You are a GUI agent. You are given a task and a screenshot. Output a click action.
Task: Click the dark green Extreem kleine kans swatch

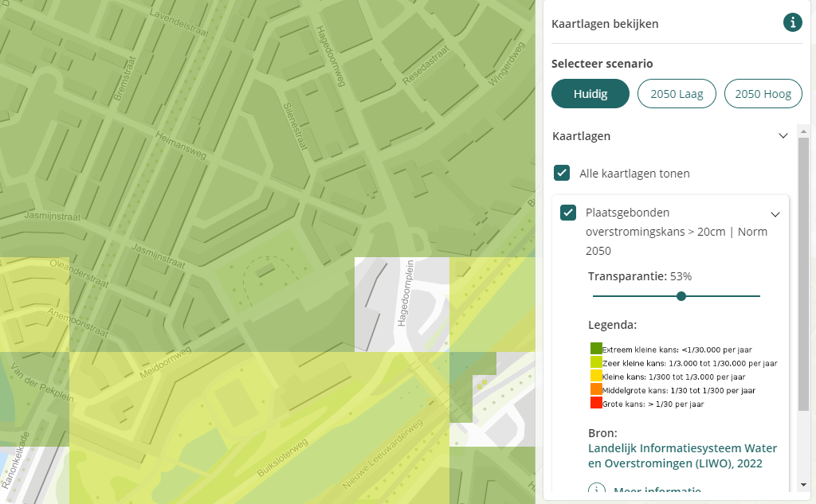click(x=596, y=349)
